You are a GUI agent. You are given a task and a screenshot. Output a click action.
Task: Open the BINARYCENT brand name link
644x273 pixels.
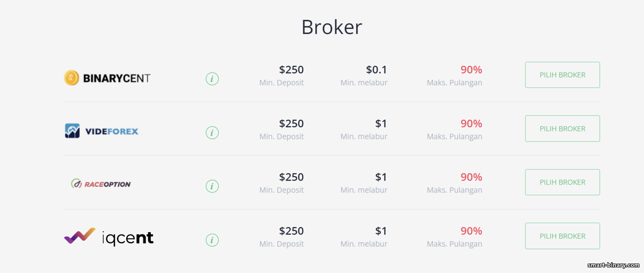(x=117, y=78)
